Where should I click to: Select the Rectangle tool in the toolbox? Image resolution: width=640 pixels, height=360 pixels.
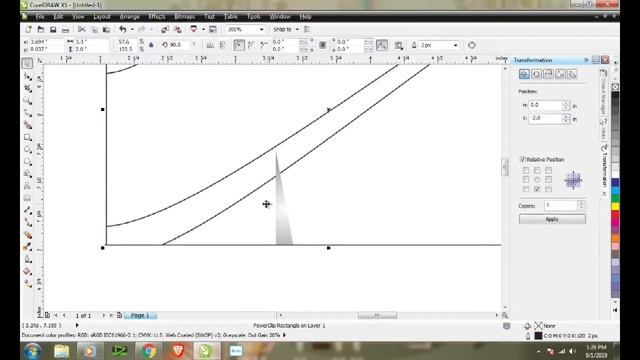(x=27, y=137)
